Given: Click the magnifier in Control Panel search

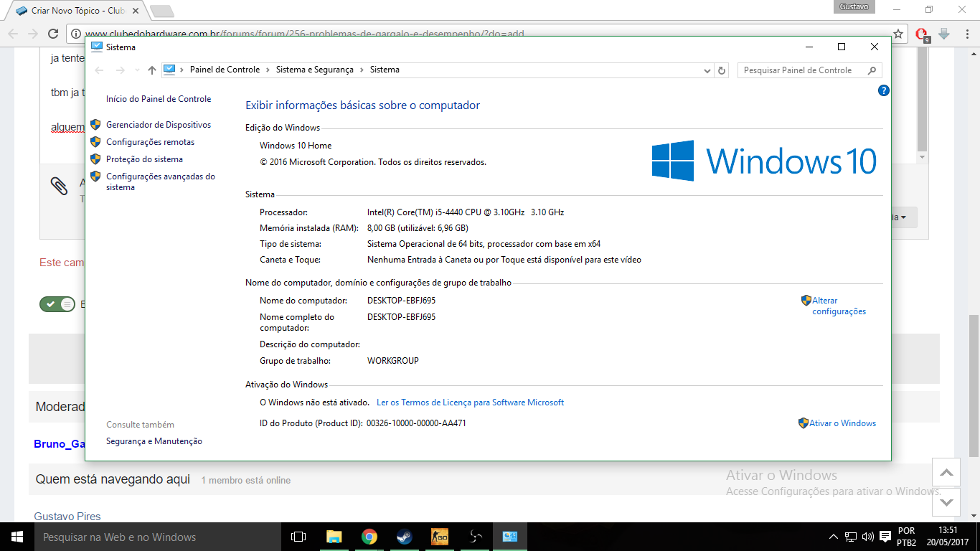Looking at the screenshot, I should tap(872, 70).
